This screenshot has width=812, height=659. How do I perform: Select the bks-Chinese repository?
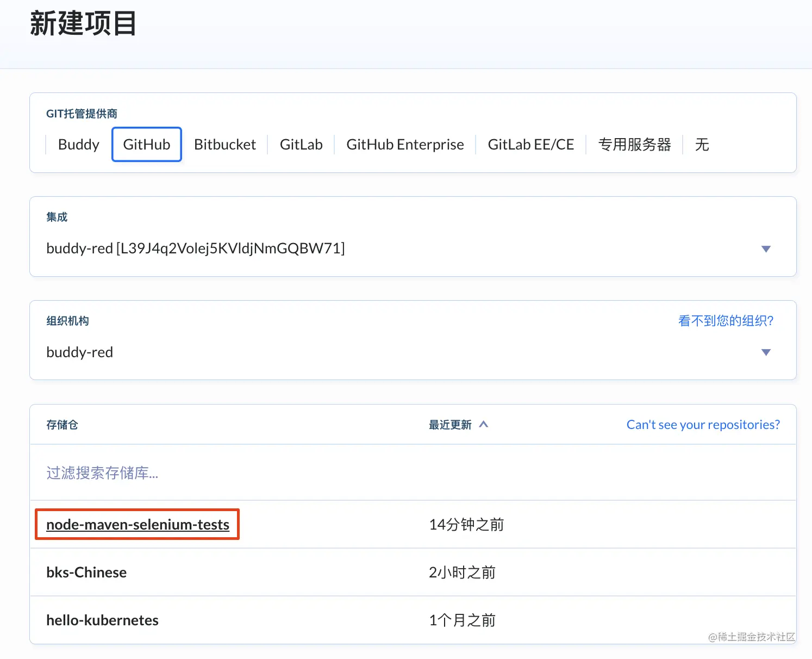pos(86,573)
